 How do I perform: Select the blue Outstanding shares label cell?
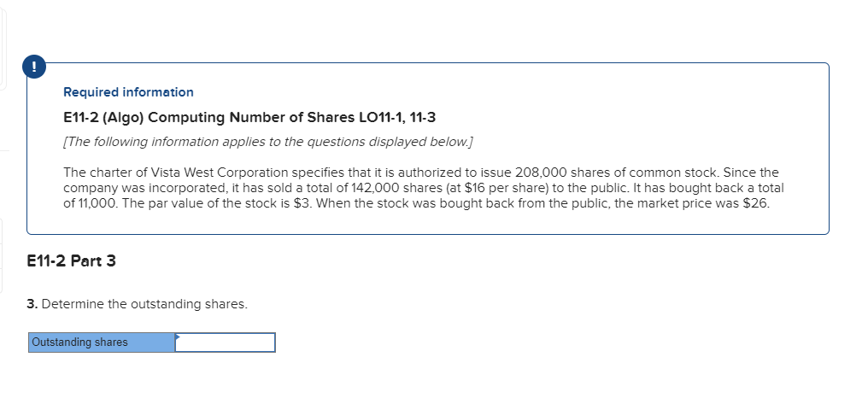click(x=102, y=342)
